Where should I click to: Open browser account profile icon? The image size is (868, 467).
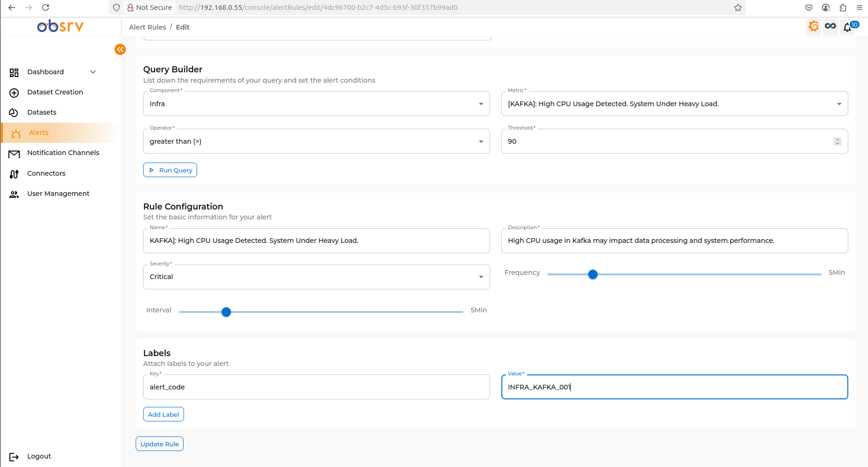tap(826, 8)
